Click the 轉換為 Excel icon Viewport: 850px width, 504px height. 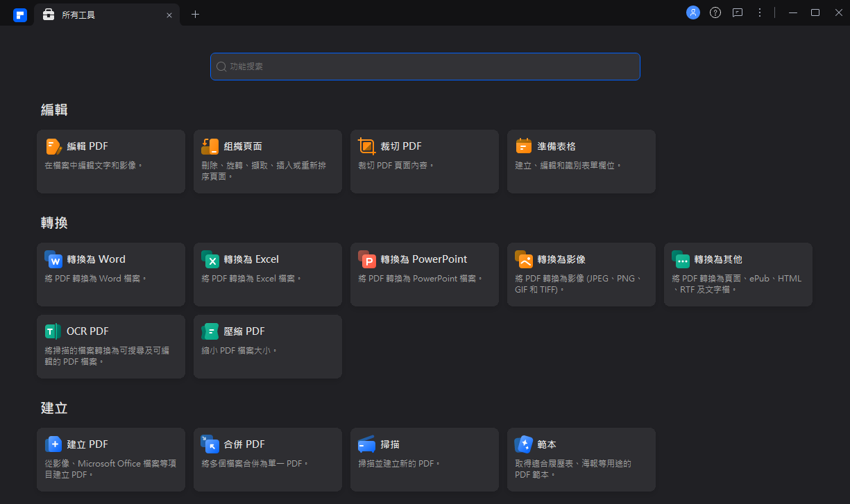pyautogui.click(x=210, y=259)
